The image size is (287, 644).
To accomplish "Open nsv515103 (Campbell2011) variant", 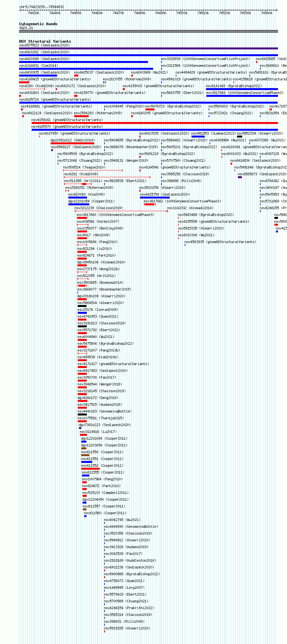I will (x=105, y=493).
